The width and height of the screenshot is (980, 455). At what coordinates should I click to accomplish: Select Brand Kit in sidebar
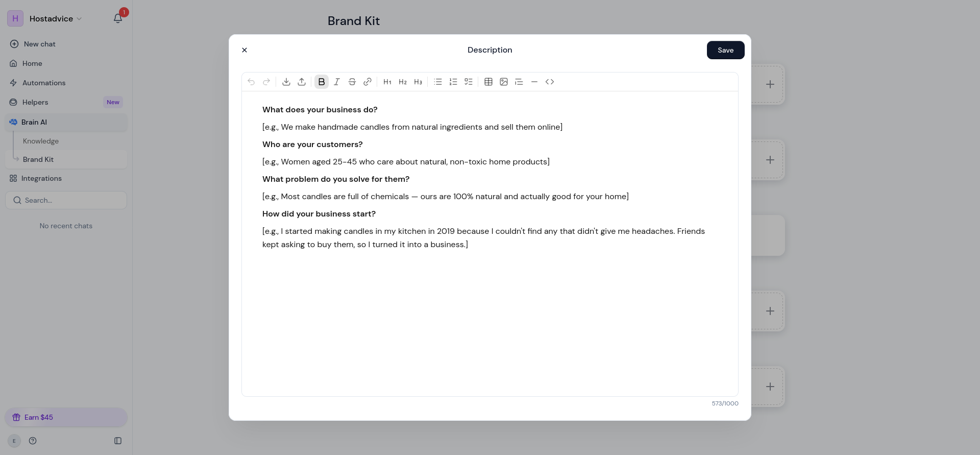click(66, 159)
